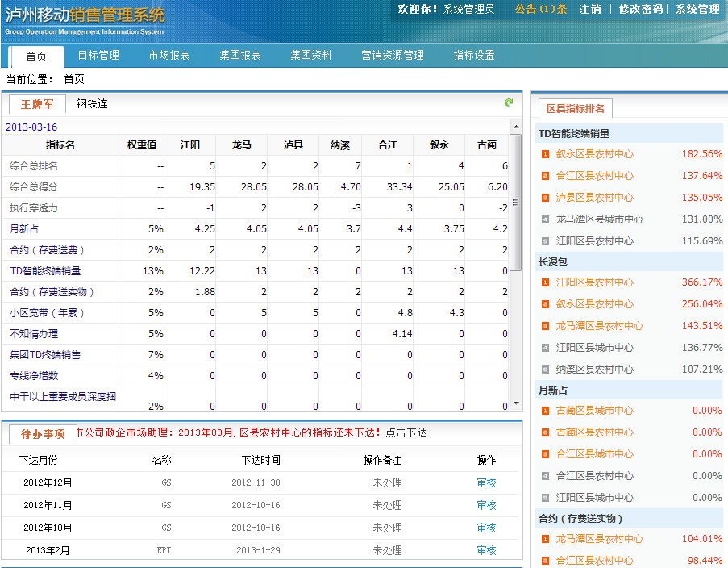This screenshot has height=568, width=728.
Task: Click the 注销 logout link
Action: coord(590,9)
